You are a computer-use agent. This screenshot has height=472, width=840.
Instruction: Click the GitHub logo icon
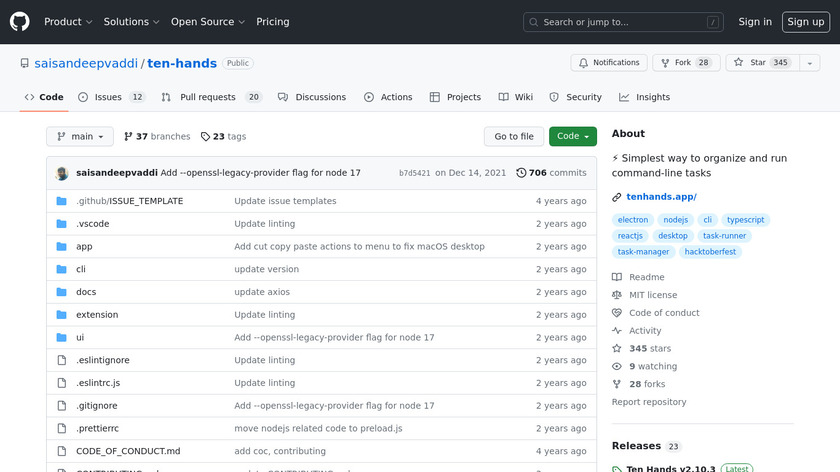(20, 21)
